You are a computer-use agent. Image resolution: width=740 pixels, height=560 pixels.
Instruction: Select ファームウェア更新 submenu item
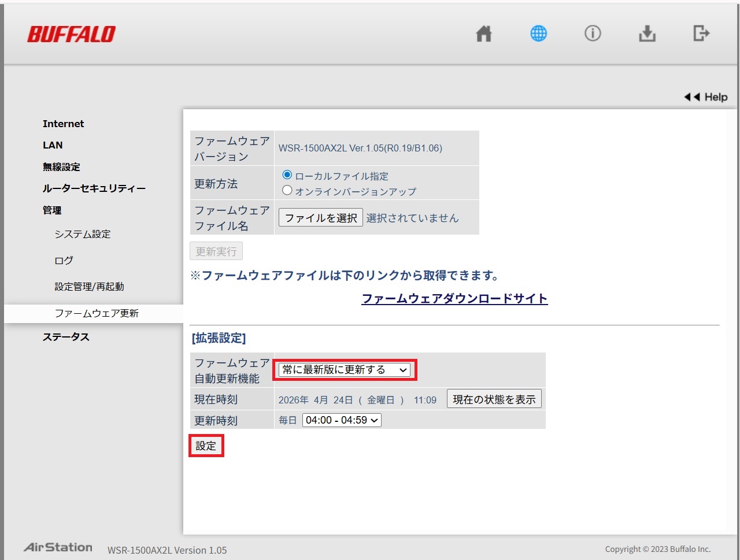pos(97,313)
